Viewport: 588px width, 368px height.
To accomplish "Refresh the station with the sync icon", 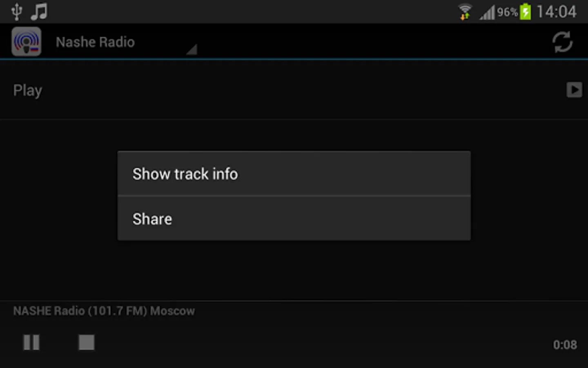I will 562,42.
